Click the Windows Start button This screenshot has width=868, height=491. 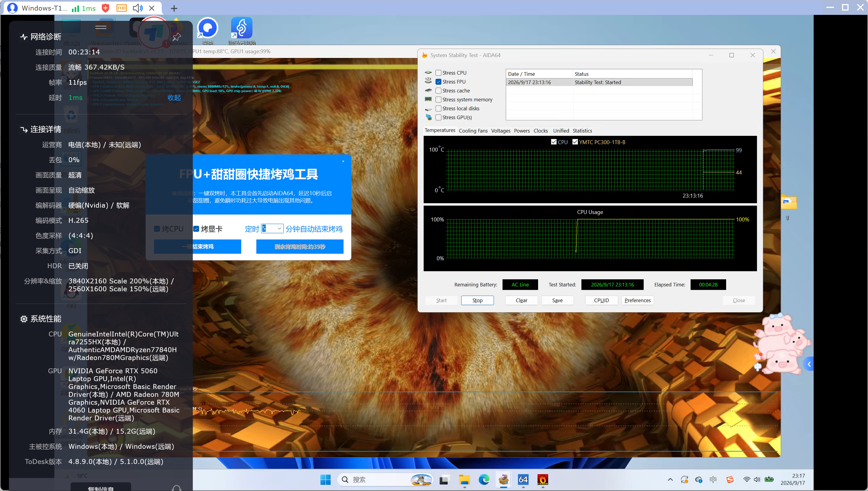[326, 479]
